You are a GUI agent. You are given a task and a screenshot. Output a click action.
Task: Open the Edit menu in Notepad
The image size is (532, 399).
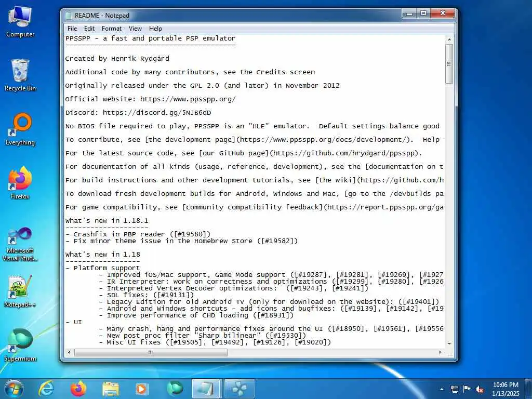[89, 29]
